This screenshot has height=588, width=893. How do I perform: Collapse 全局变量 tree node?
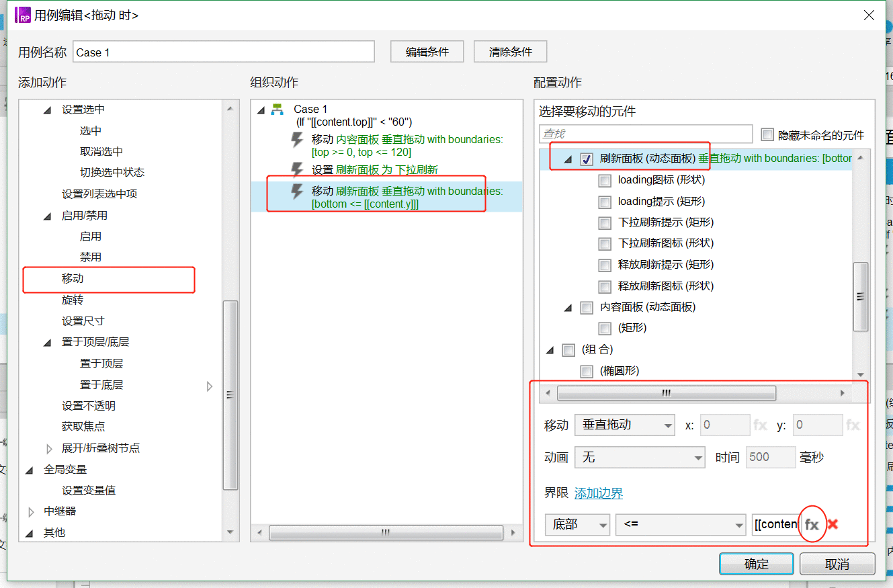[30, 470]
